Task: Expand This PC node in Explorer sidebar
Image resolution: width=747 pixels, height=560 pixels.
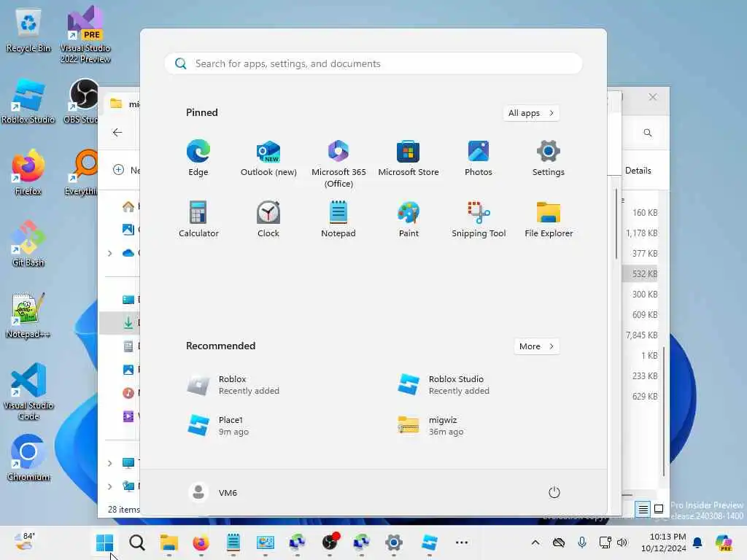Action: pos(110,463)
